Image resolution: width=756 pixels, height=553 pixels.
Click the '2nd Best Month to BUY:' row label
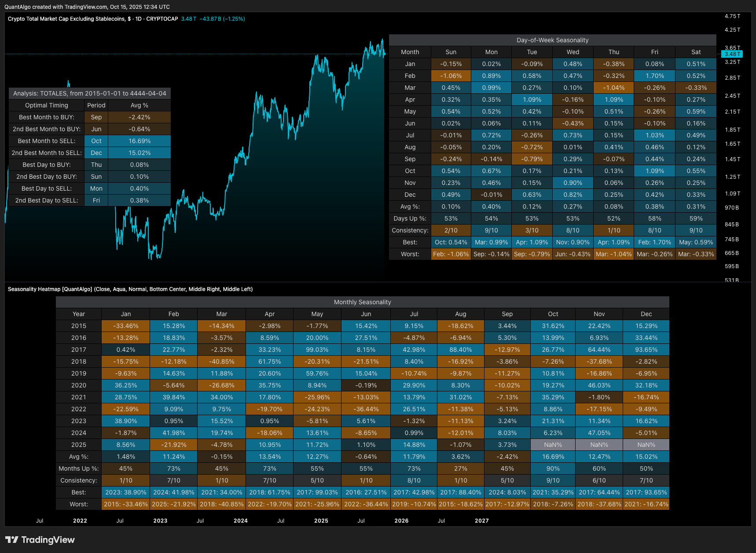[x=47, y=129]
